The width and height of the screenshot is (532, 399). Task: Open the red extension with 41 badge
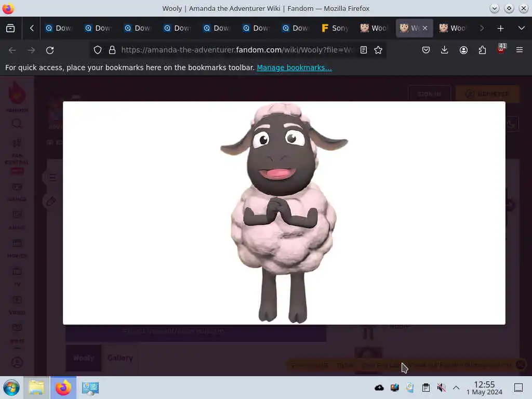click(501, 49)
